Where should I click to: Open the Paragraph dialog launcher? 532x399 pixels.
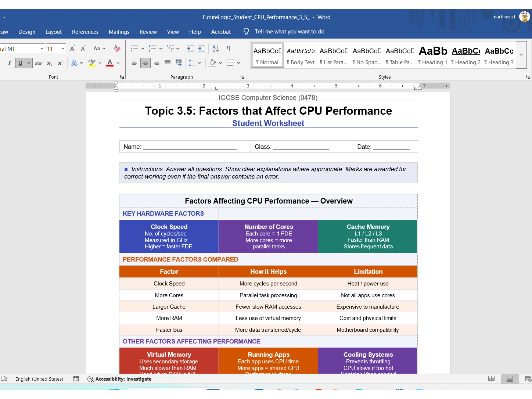pyautogui.click(x=242, y=77)
